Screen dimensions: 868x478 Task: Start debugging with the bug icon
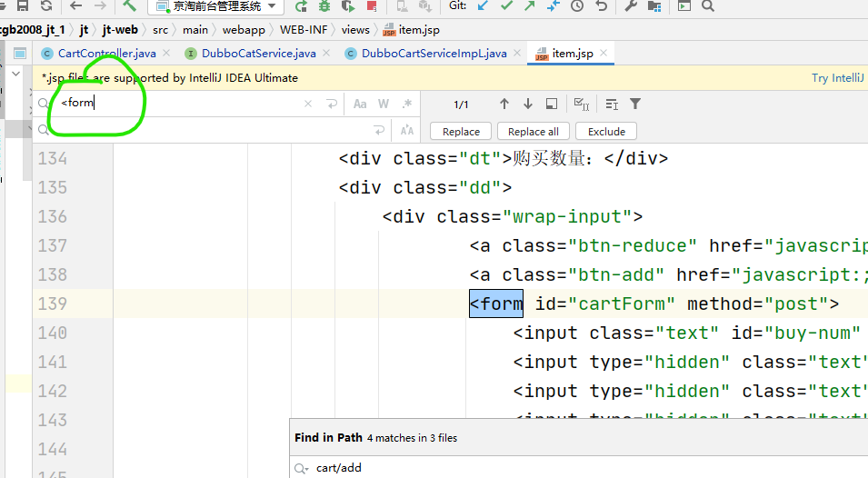pyautogui.click(x=324, y=6)
